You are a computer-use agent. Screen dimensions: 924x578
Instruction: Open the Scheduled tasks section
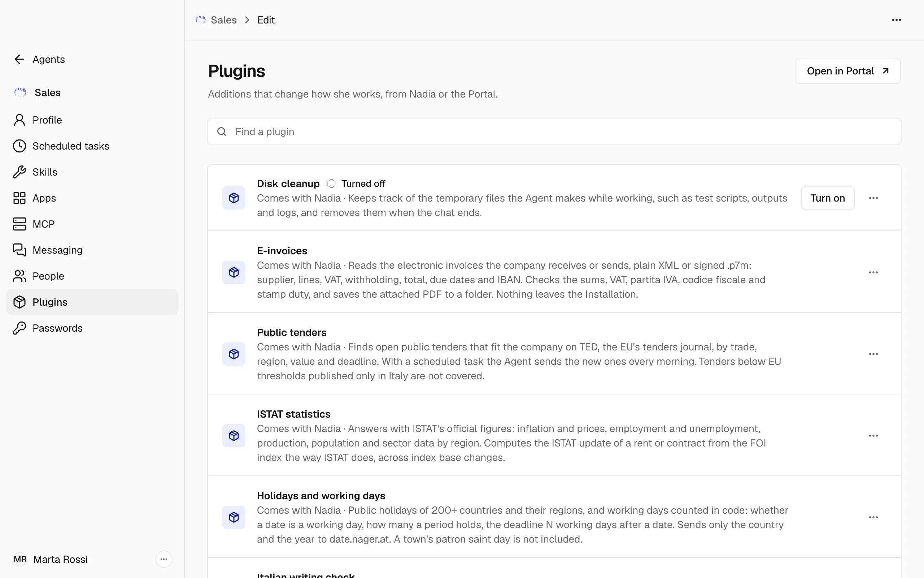pos(92,146)
